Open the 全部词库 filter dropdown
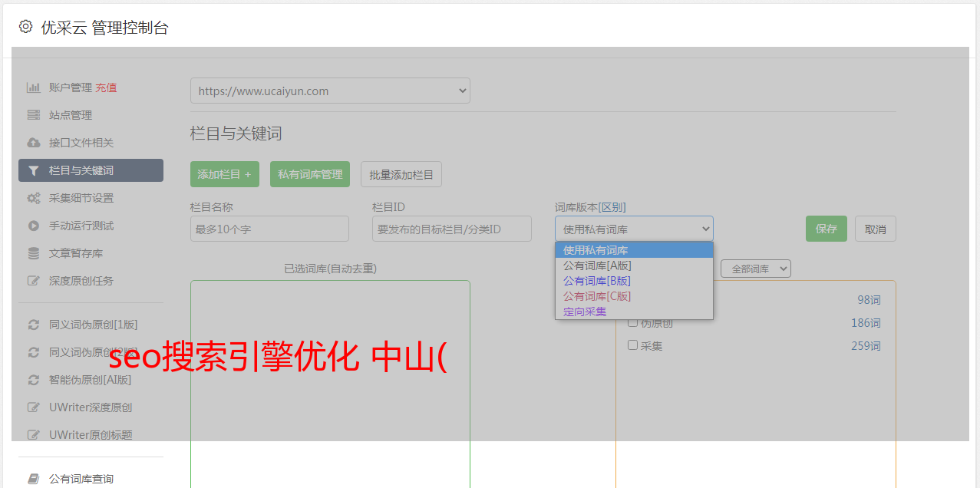This screenshot has height=488, width=980. click(756, 269)
